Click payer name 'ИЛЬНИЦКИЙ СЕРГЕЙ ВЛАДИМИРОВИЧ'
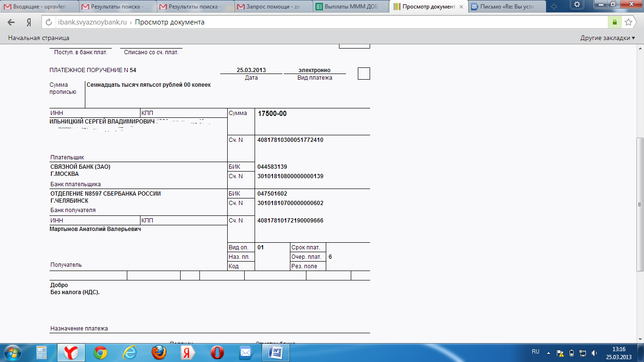 pyautogui.click(x=102, y=122)
